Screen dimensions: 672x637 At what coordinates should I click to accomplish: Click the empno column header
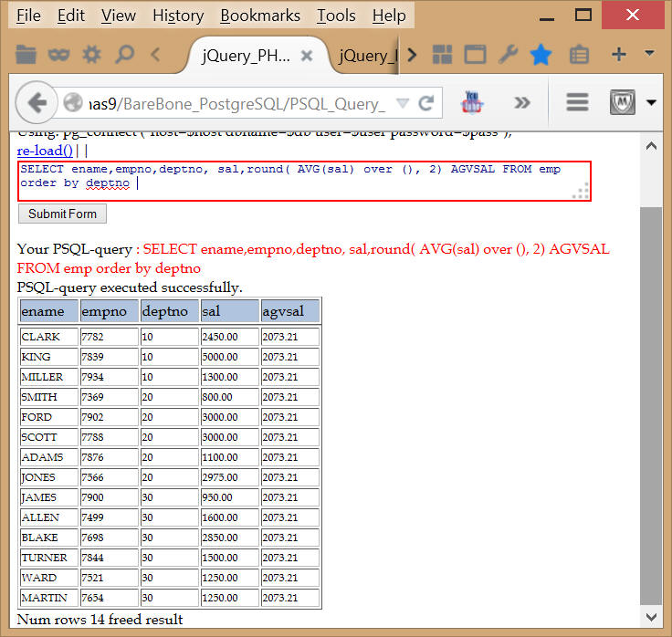[110, 311]
